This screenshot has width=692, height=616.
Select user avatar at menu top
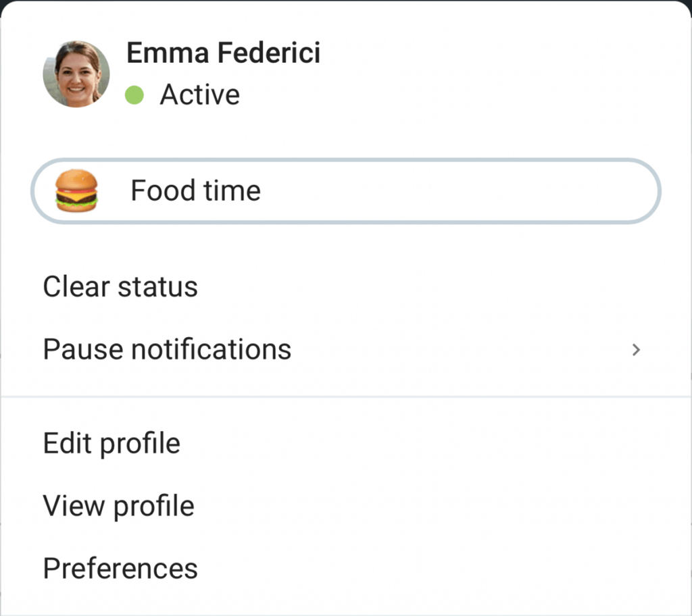point(76,74)
